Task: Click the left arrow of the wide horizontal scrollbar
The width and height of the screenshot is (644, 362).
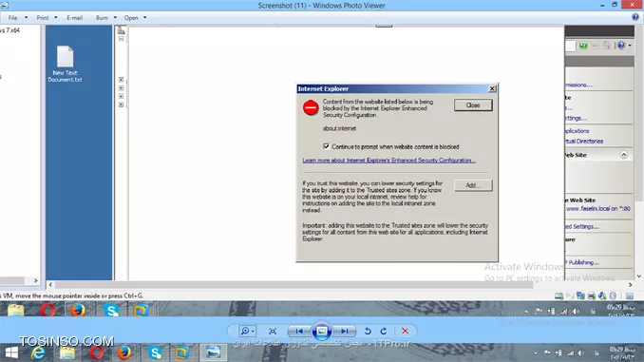Action: 50,285
